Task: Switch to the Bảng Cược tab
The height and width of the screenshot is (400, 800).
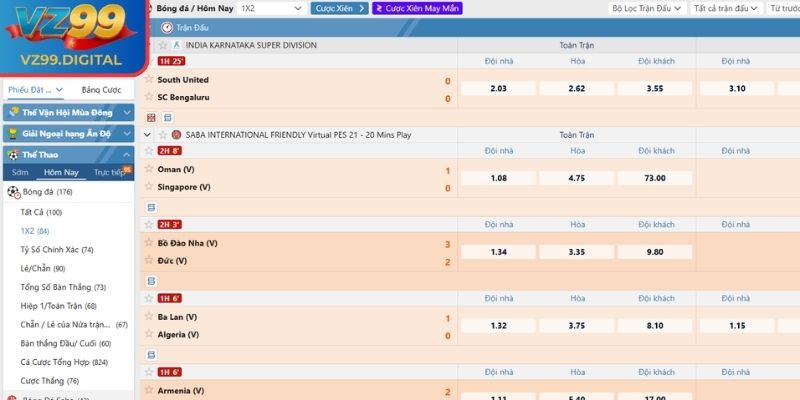Action: tap(101, 90)
